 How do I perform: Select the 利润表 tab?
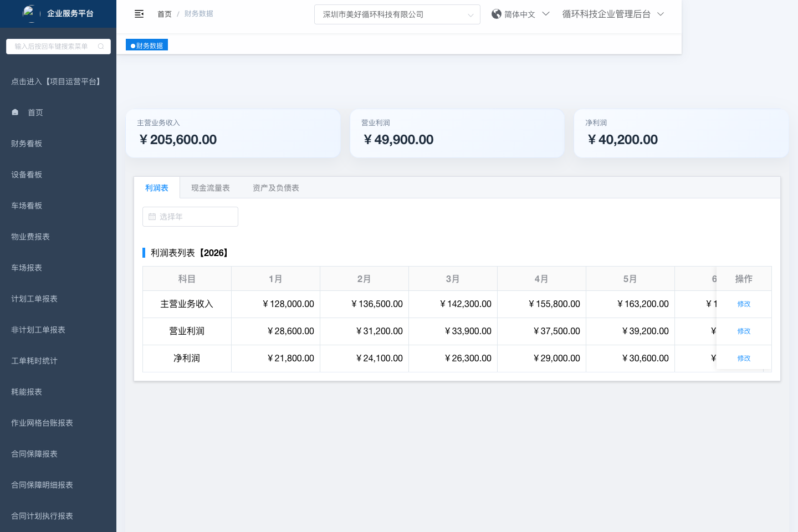click(x=157, y=188)
